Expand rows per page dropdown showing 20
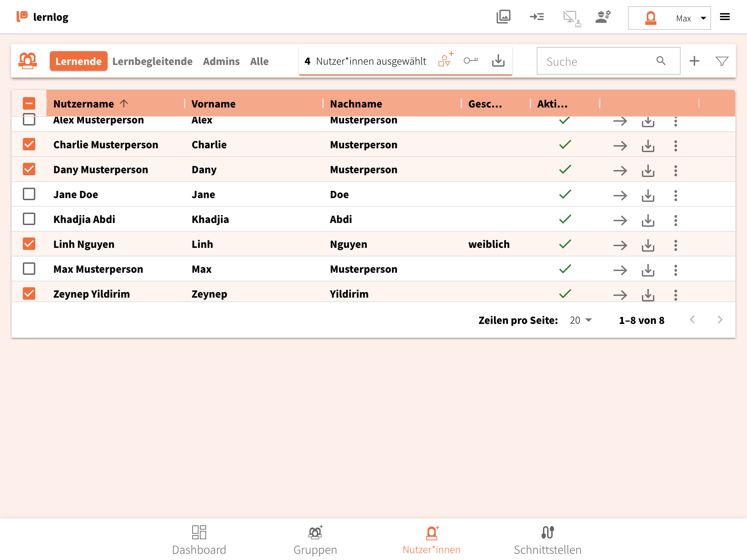 click(x=581, y=320)
